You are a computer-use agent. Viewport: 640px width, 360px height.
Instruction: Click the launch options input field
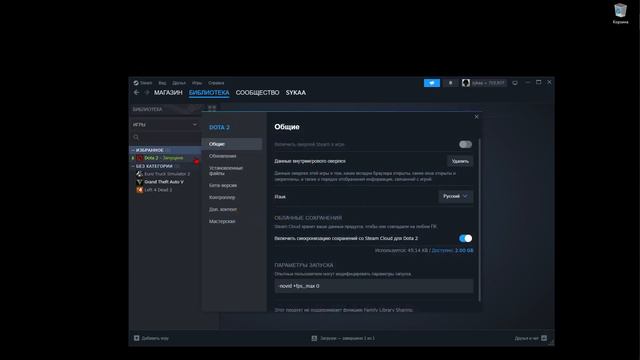pyautogui.click(x=374, y=286)
